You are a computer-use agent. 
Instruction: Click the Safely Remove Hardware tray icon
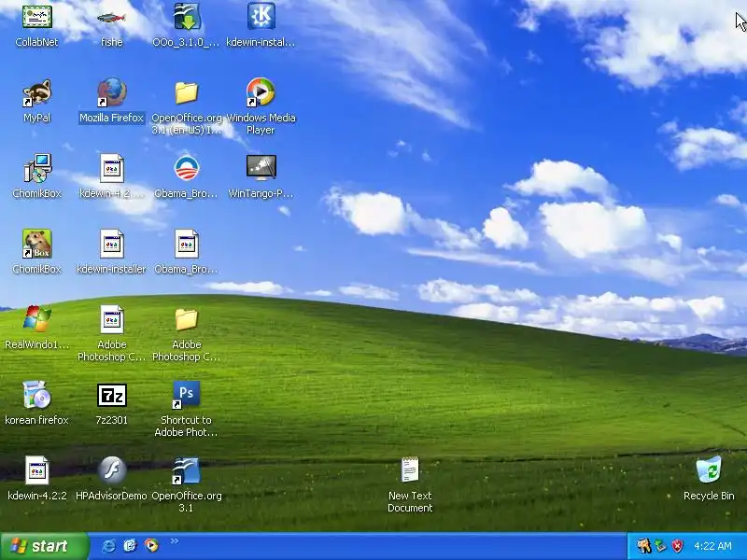coord(660,546)
